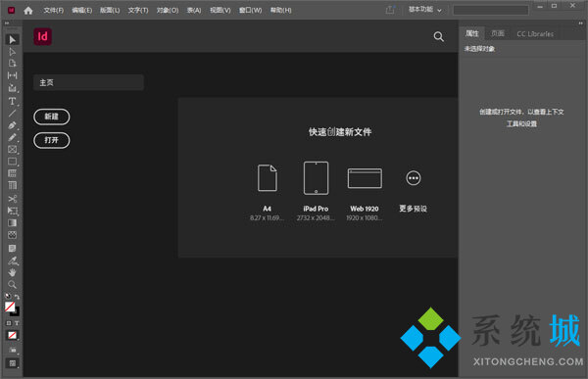The width and height of the screenshot is (588, 379).
Task: Click the Home icon in menu bar
Action: (x=28, y=11)
